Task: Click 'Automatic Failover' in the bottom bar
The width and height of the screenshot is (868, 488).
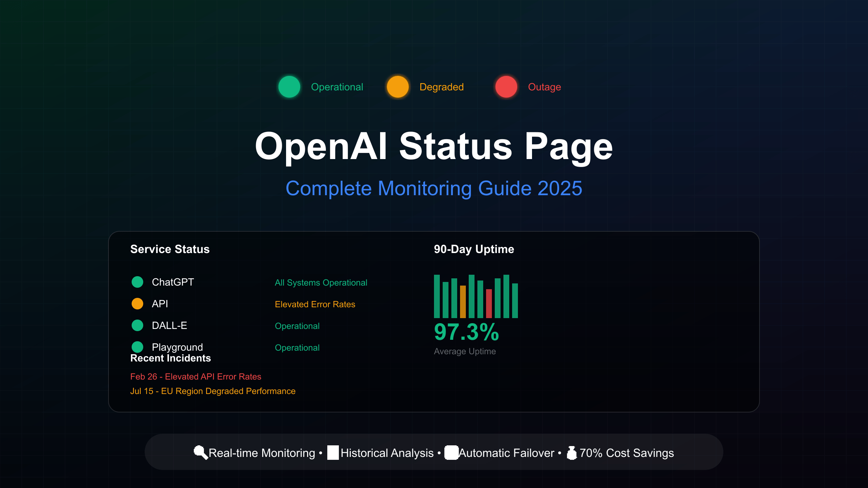Action: click(507, 453)
